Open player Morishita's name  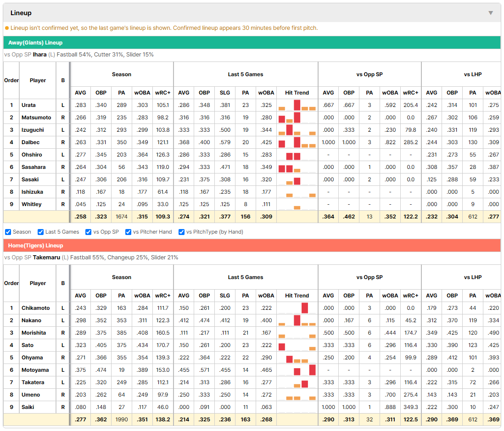click(x=34, y=333)
